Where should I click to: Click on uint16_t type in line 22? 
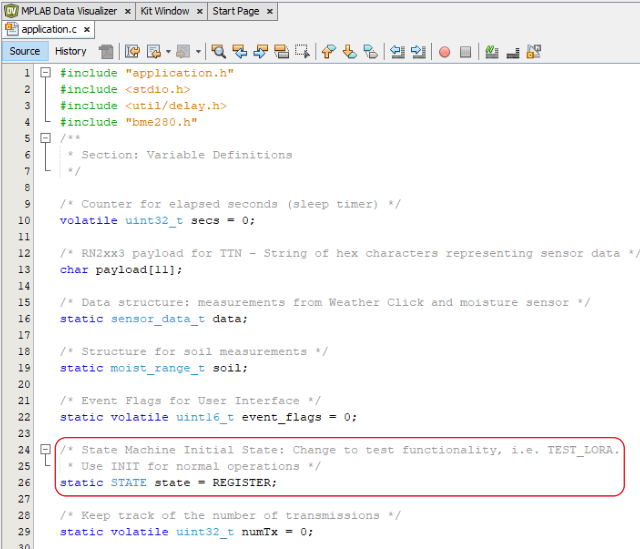coord(205,417)
